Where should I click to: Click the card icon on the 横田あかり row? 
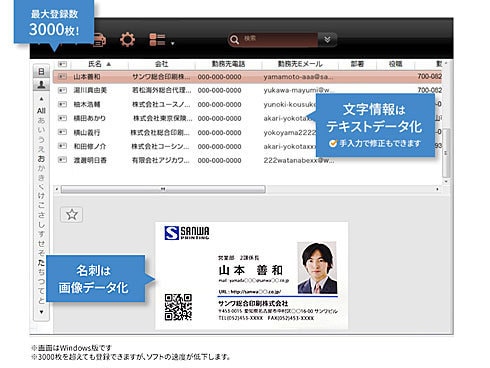(62, 118)
